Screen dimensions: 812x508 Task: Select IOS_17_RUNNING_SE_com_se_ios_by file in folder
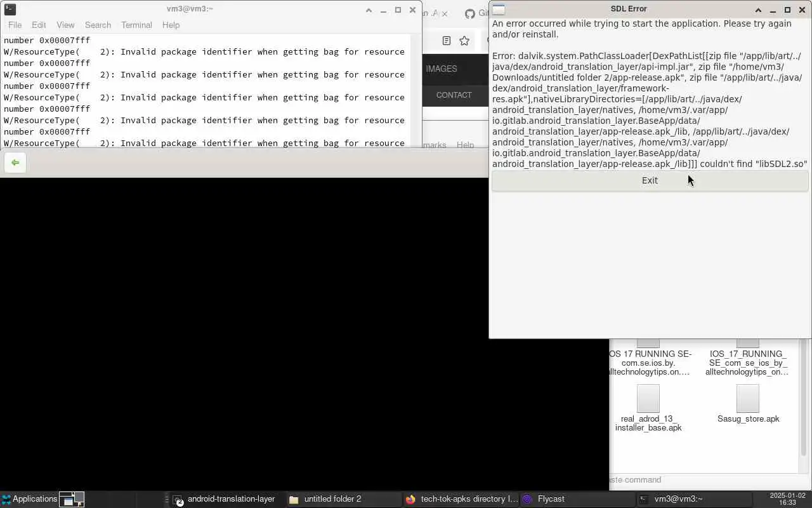pyautogui.click(x=748, y=359)
